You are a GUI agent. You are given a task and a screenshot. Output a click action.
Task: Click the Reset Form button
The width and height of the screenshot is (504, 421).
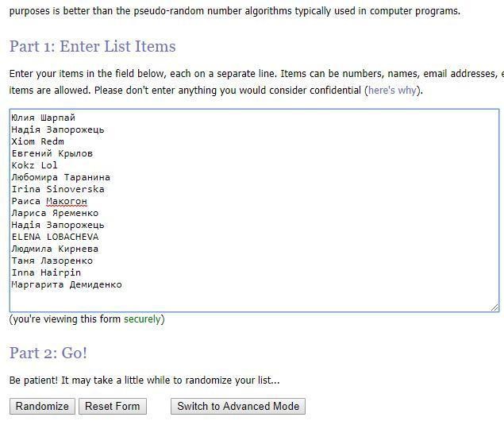click(113, 406)
